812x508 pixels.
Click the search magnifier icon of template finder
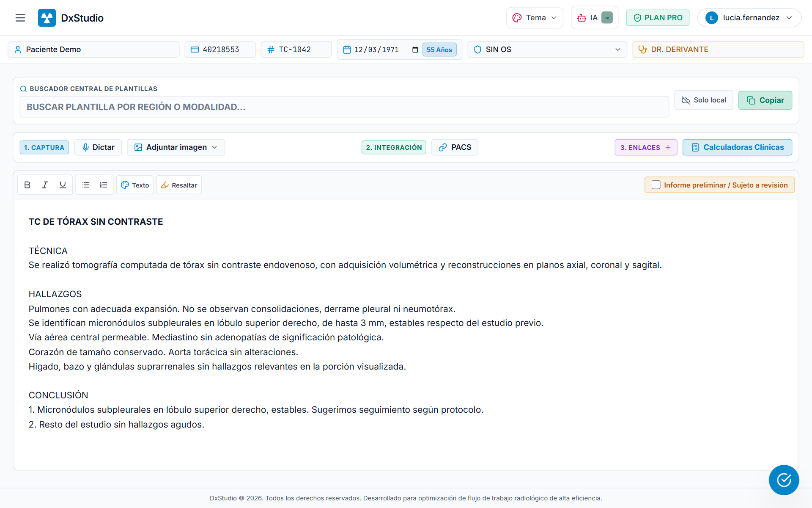[24, 89]
